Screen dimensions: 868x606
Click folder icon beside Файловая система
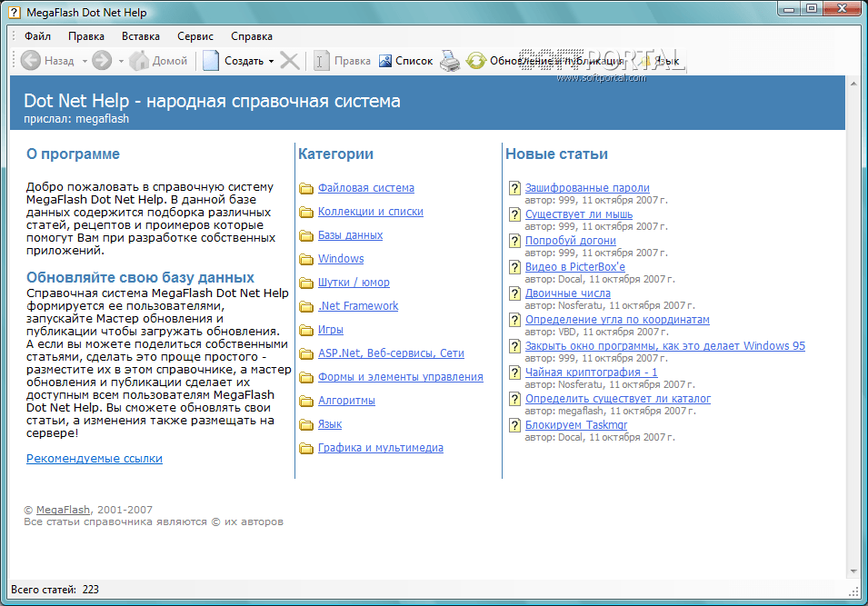tap(306, 189)
